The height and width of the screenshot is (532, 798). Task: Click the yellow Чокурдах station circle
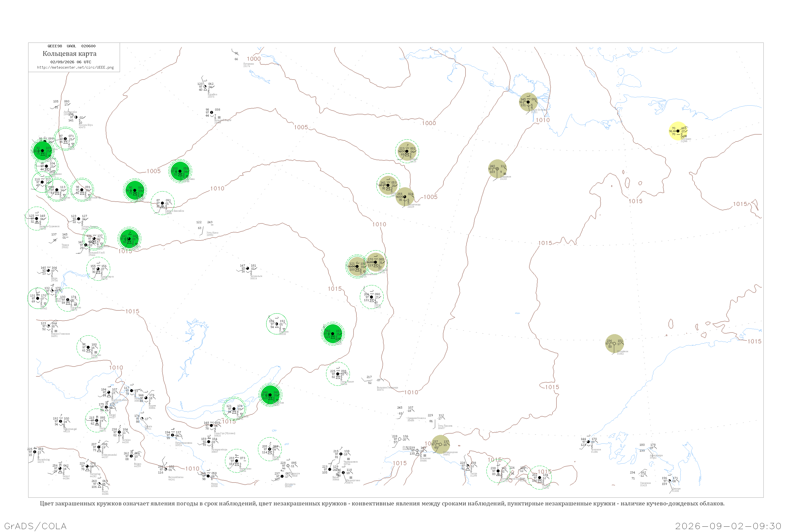678,131
